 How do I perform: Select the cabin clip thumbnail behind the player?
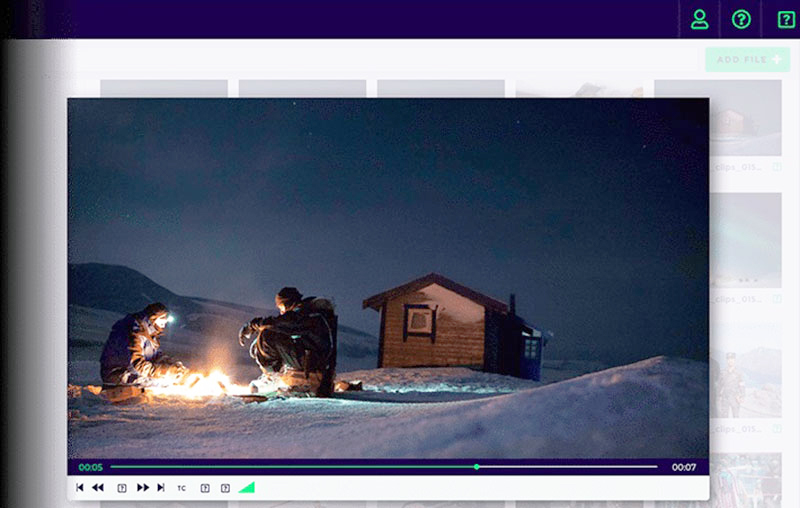(745, 117)
